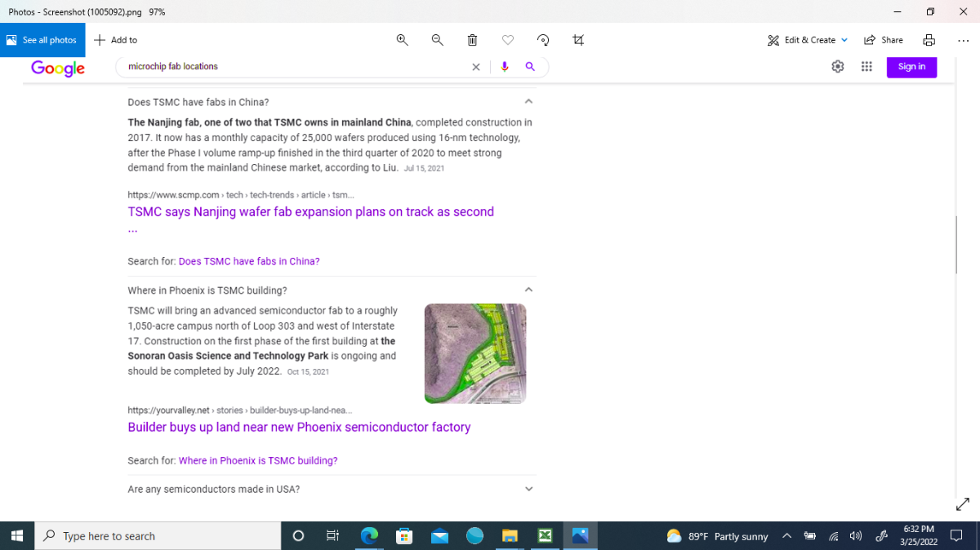Open the Add to menu
Image resolution: width=980 pixels, height=550 pixels.
pyautogui.click(x=115, y=40)
